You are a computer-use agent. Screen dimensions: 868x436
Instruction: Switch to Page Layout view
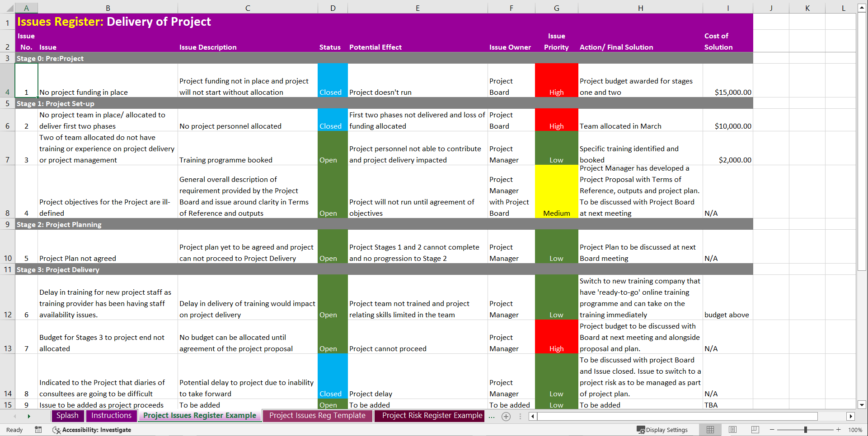(x=732, y=430)
